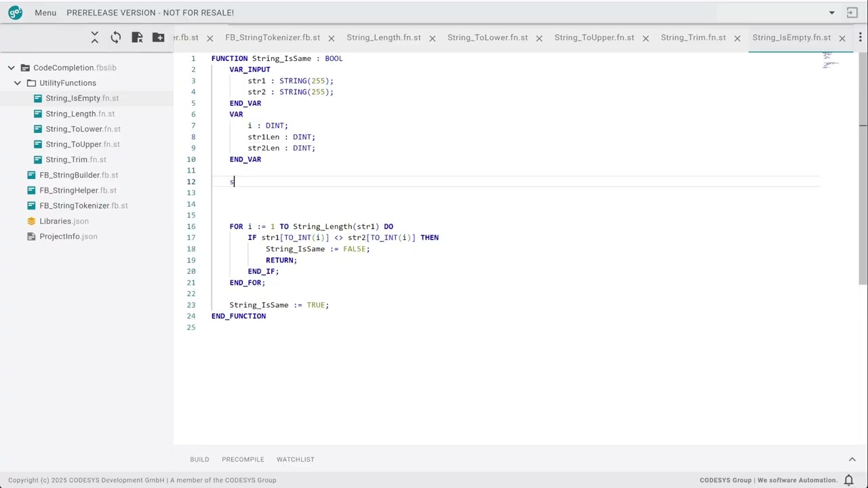Screen dimensions: 868x488
Task: Open the user dropdown arrow in header
Action: 832,12
